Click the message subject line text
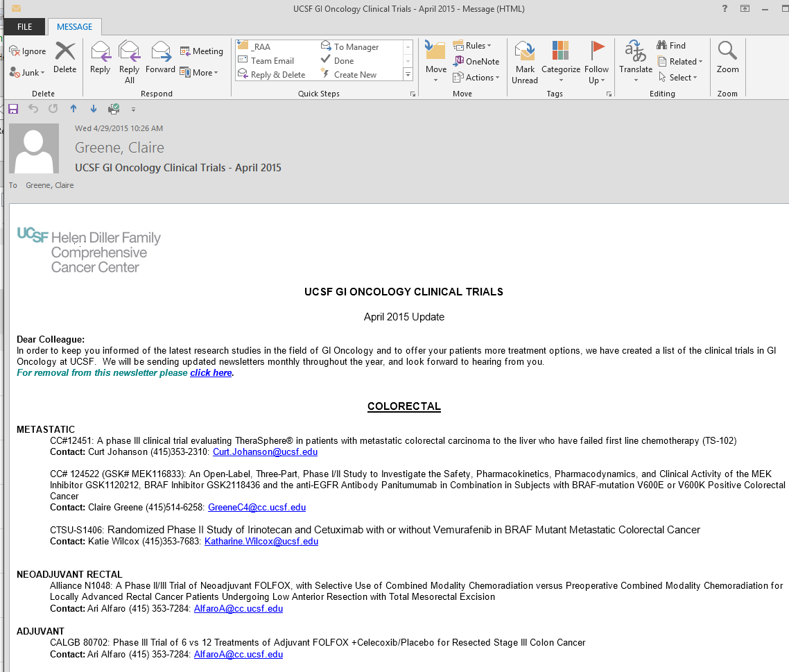789x672 pixels. click(178, 168)
